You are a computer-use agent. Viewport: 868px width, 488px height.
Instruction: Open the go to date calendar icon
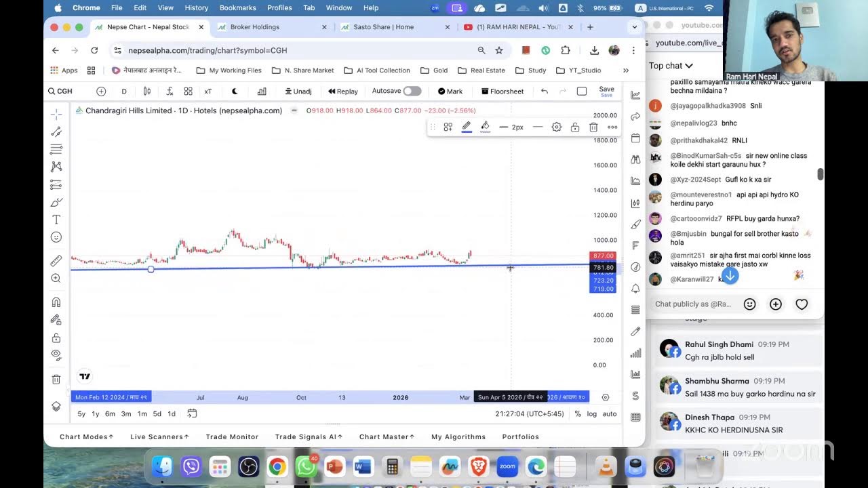pyautogui.click(x=192, y=413)
